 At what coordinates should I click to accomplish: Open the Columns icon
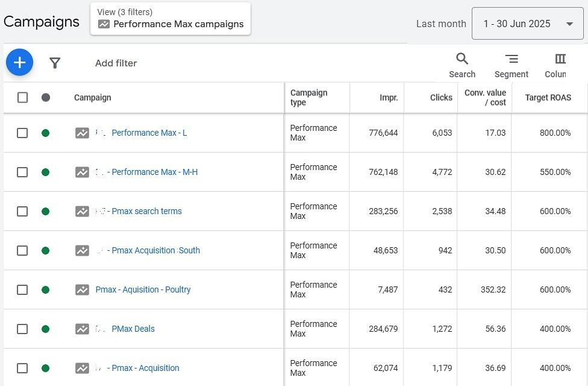[x=560, y=59]
